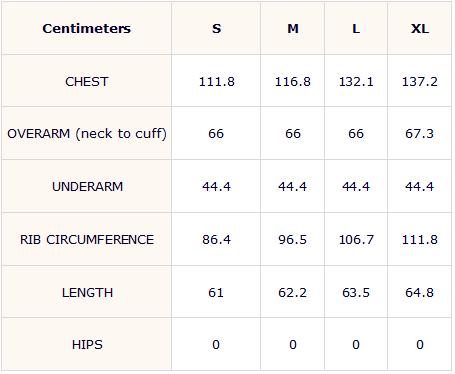
Task: Click length value 64.8 for size XL
Action: [420, 293]
